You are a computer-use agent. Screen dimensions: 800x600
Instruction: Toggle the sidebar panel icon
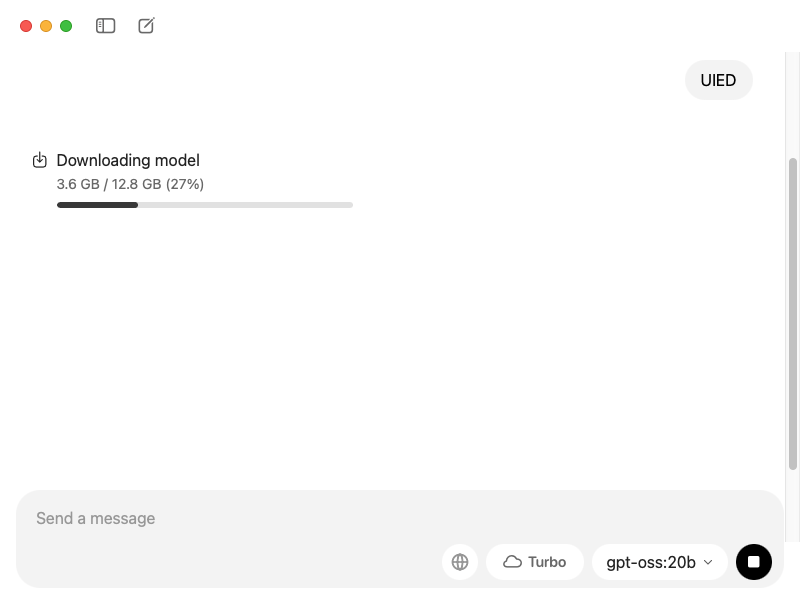click(106, 26)
